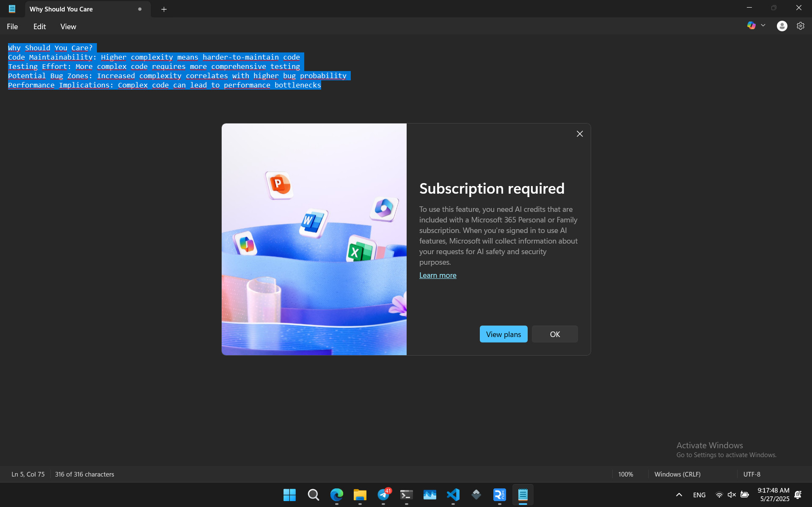
Task: Click the Notepad taskbar icon
Action: point(523,495)
